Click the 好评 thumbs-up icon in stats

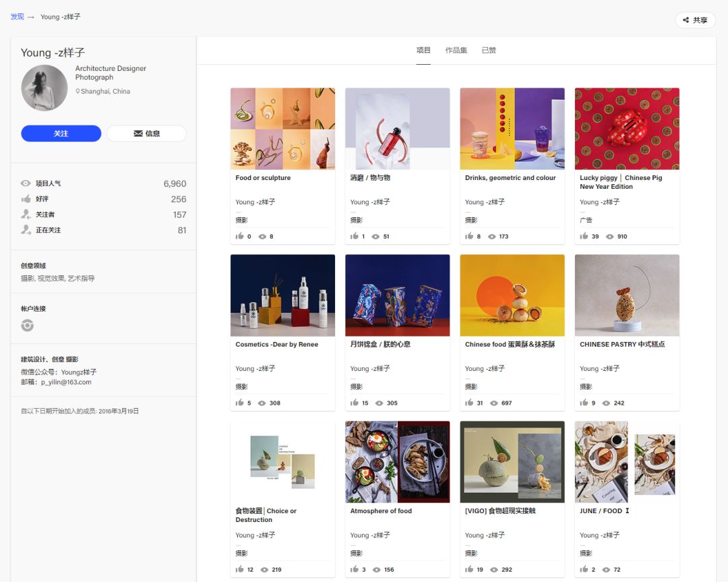pyautogui.click(x=26, y=199)
